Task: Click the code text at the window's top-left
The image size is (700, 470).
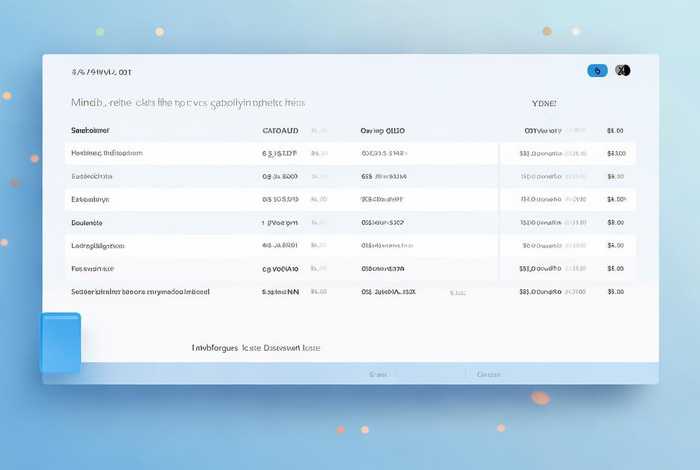Action: click(101, 72)
